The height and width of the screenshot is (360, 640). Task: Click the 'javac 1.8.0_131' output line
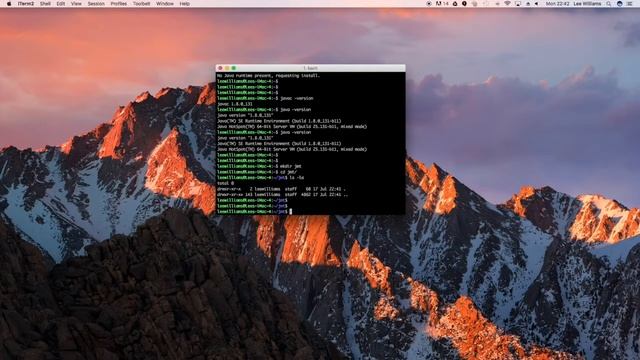point(235,104)
